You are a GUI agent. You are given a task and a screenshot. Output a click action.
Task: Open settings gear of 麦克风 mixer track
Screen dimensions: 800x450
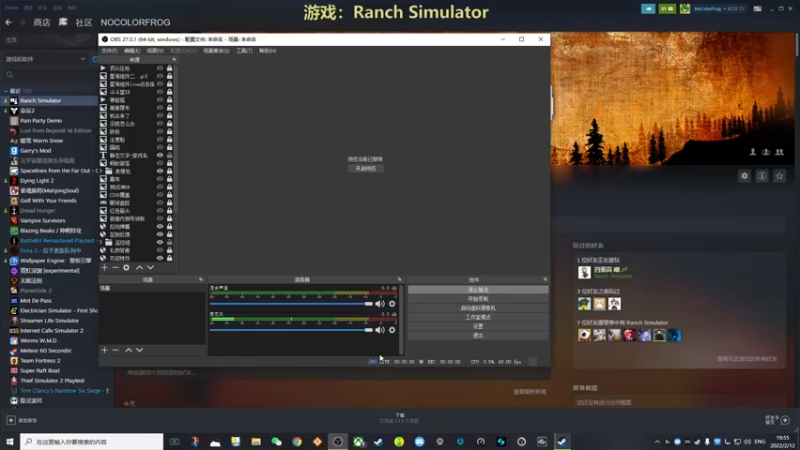[x=392, y=330]
